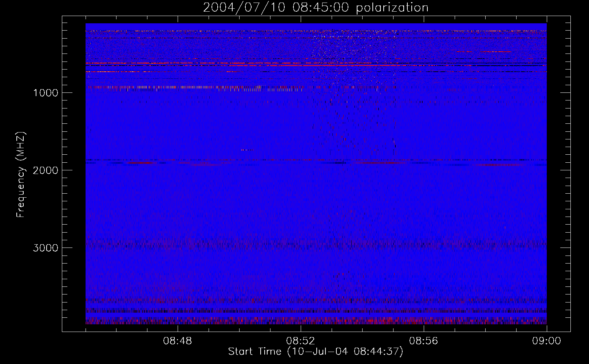Click the '08:52' time tick label
589x364 pixels.
coord(301,341)
